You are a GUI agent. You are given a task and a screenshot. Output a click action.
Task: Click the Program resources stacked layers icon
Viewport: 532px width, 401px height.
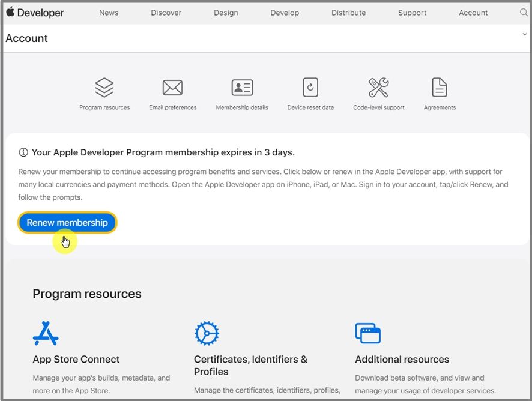[104, 88]
